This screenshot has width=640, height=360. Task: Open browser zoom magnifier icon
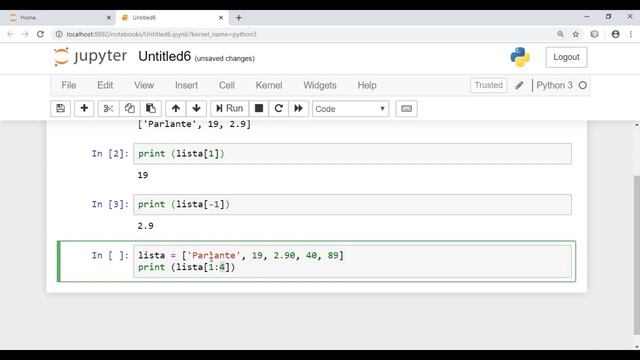[x=560, y=34]
